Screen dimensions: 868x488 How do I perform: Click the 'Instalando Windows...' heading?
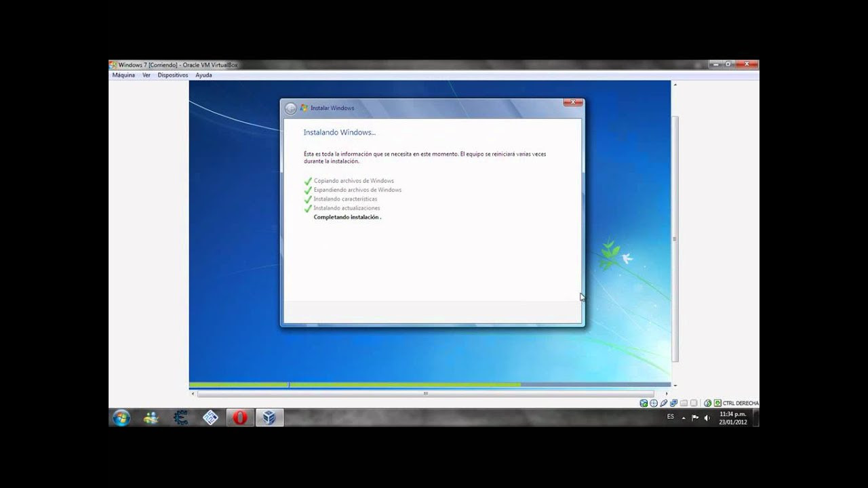click(x=339, y=132)
